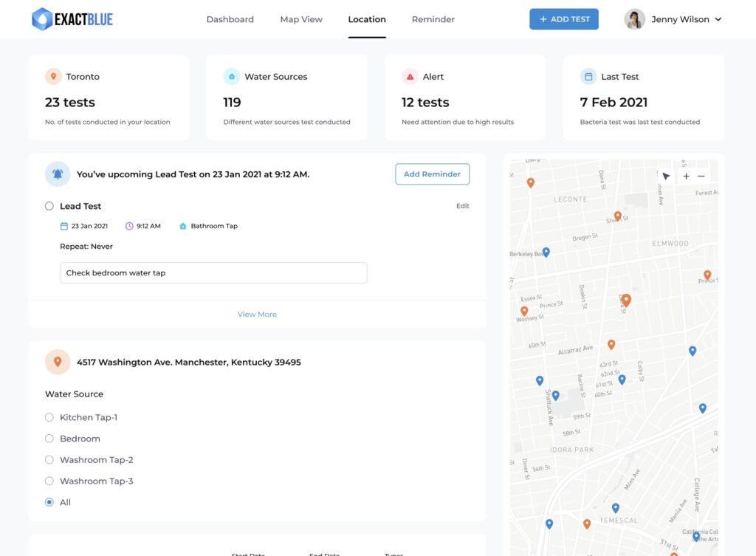Click the Add Test button
Viewport: 756px width, 556px height.
[x=564, y=19]
